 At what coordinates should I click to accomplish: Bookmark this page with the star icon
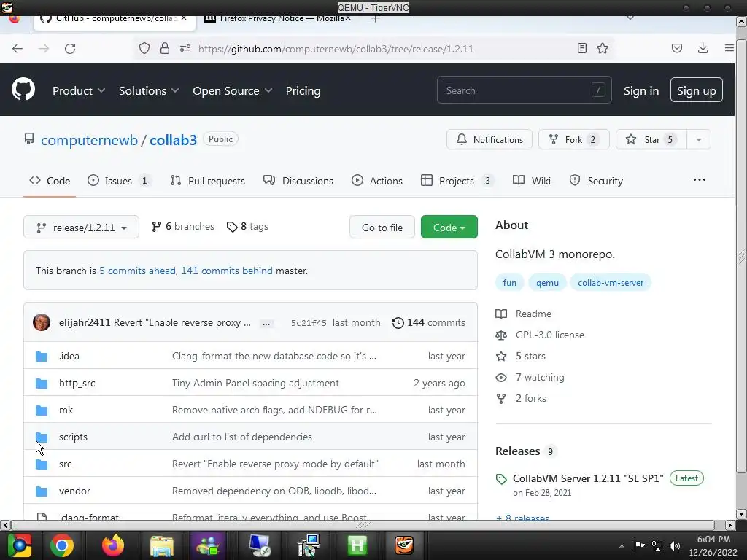[x=603, y=48]
